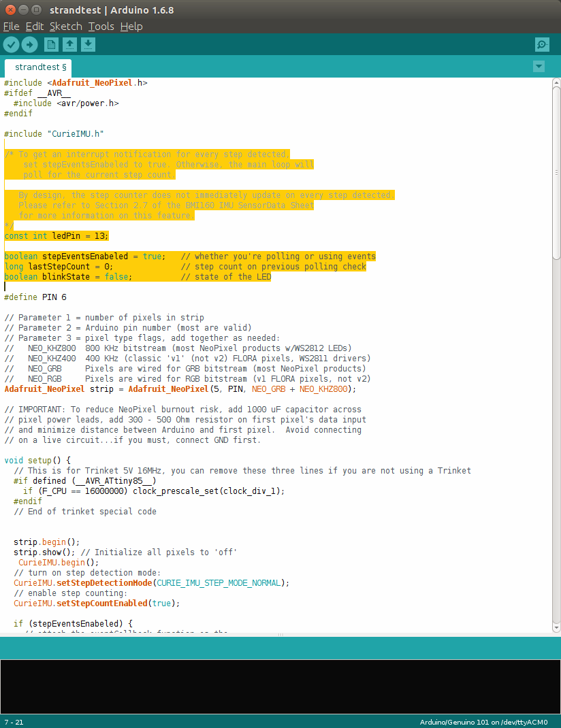Click the 'void setup() {' line
561x728 pixels.
(37, 461)
